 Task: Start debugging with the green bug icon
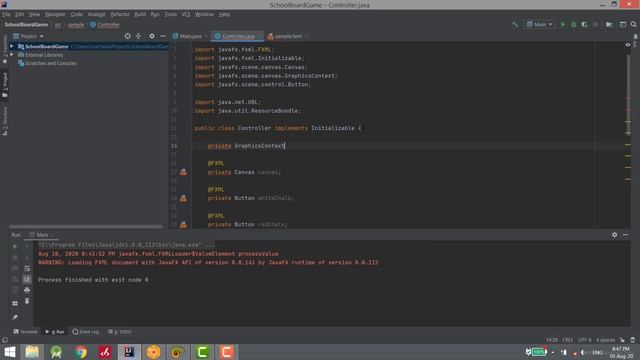coord(573,24)
